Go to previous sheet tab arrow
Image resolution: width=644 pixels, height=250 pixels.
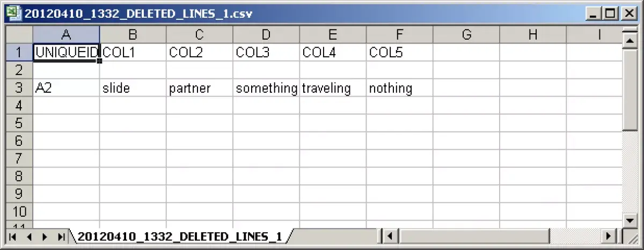coord(29,236)
